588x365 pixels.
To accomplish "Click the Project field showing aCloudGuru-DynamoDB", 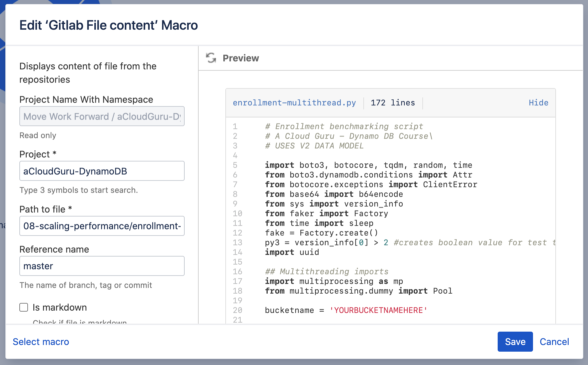I will tap(102, 171).
